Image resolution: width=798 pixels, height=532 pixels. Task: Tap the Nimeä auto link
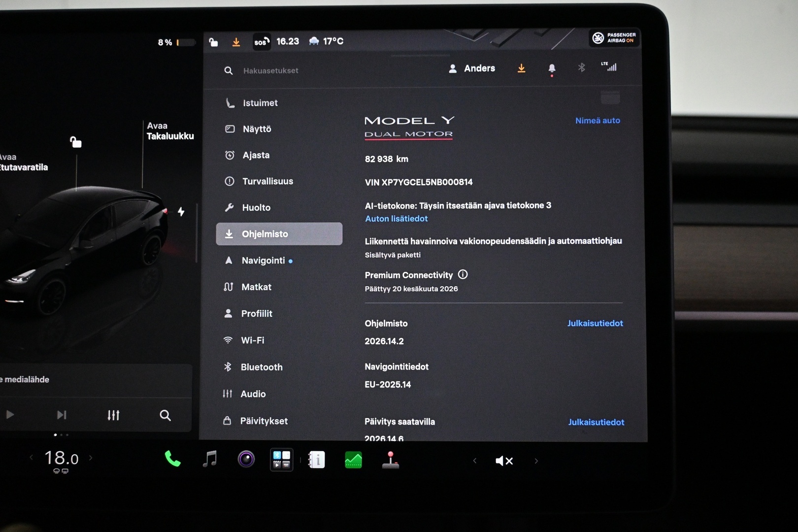pyautogui.click(x=598, y=120)
